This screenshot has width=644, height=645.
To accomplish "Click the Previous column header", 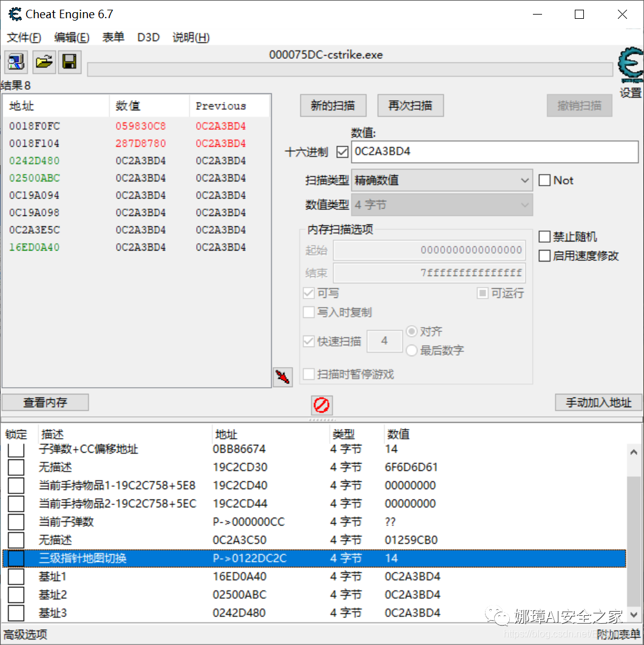I will point(229,106).
